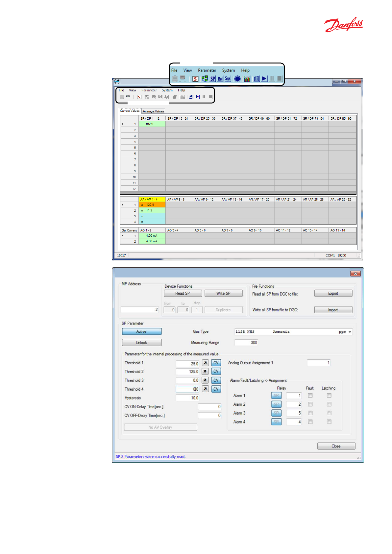Click the CV button for Threshold 2

(x=216, y=372)
